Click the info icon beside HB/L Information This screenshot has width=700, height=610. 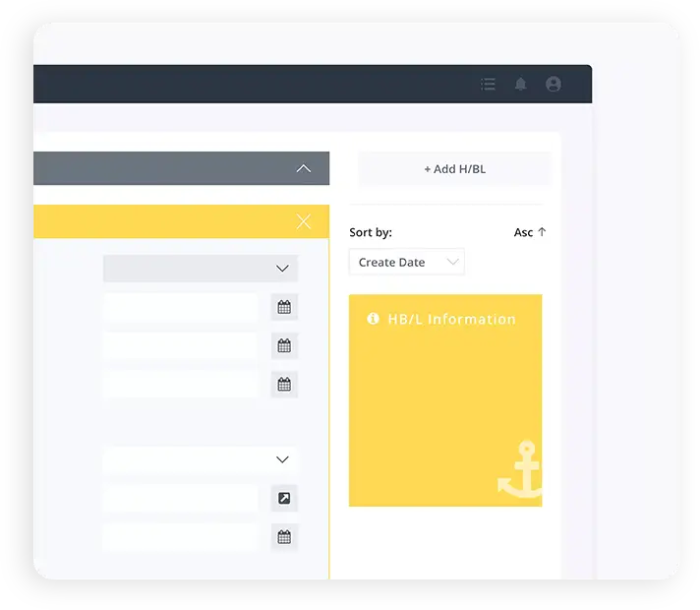(373, 319)
